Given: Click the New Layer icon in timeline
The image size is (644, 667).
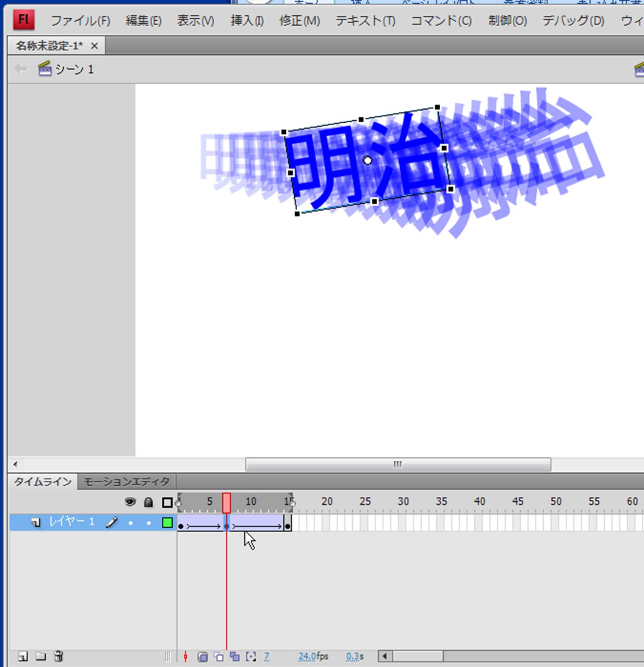Looking at the screenshot, I should click(23, 656).
